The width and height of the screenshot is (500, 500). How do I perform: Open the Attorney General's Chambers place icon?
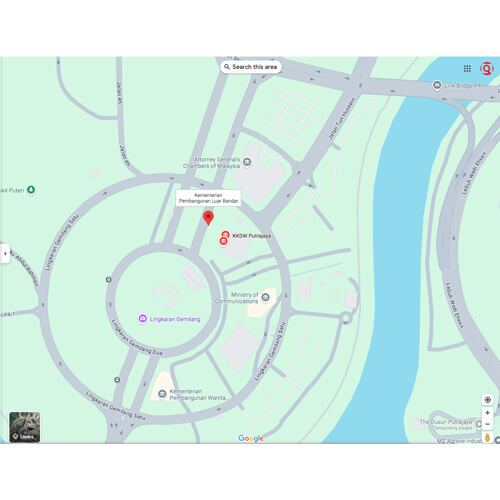(x=247, y=162)
